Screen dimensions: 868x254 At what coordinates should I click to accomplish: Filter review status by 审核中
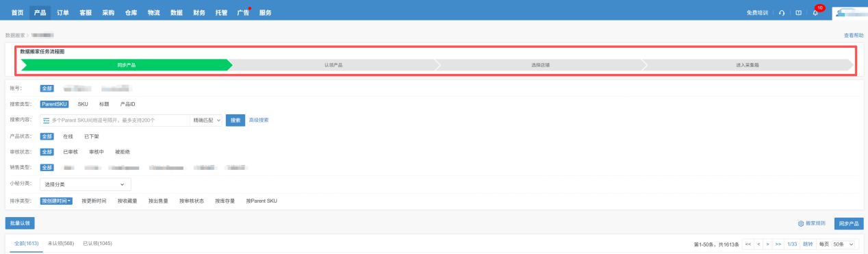pos(97,152)
